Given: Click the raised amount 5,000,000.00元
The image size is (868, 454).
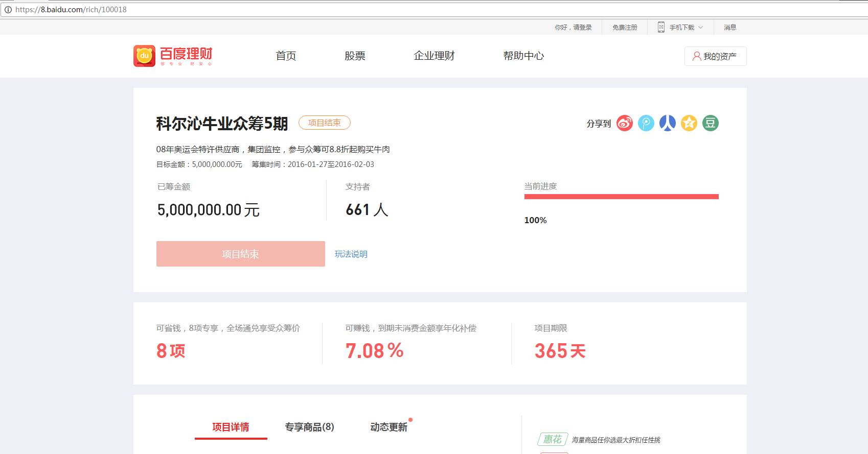Looking at the screenshot, I should (x=209, y=210).
